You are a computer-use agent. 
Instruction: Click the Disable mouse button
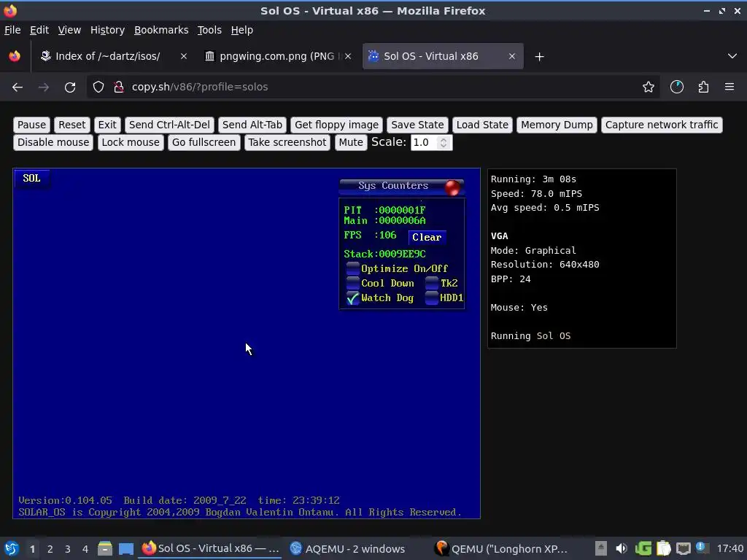[x=53, y=142]
